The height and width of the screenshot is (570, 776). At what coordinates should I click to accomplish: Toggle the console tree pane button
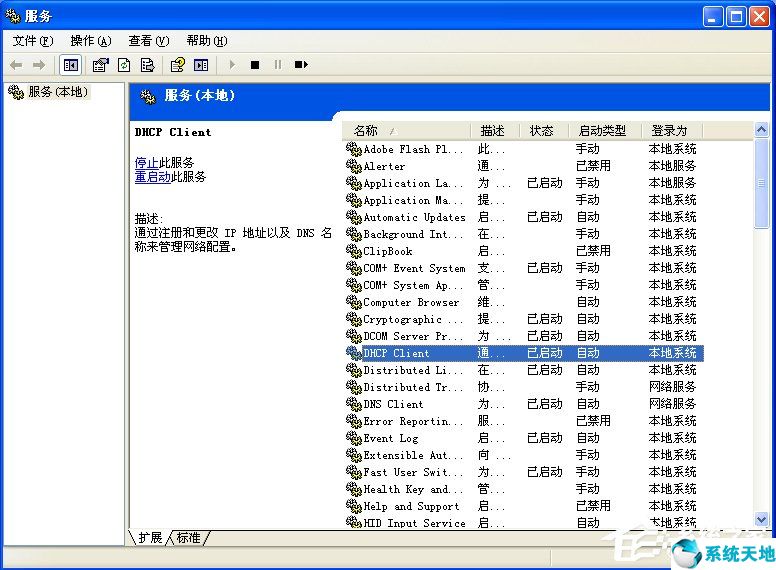70,65
